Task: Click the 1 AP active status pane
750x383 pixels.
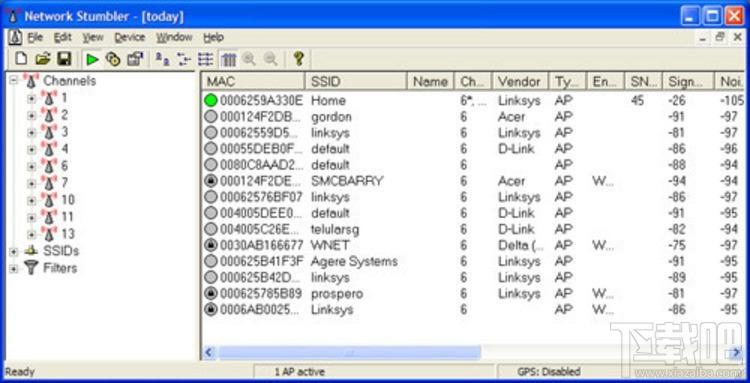Action: [374, 372]
